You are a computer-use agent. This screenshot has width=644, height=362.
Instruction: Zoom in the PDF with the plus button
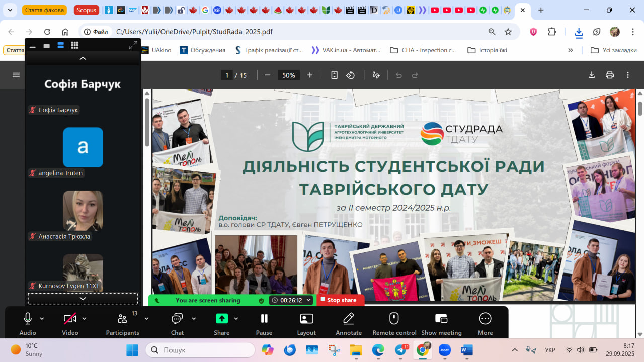(310, 75)
